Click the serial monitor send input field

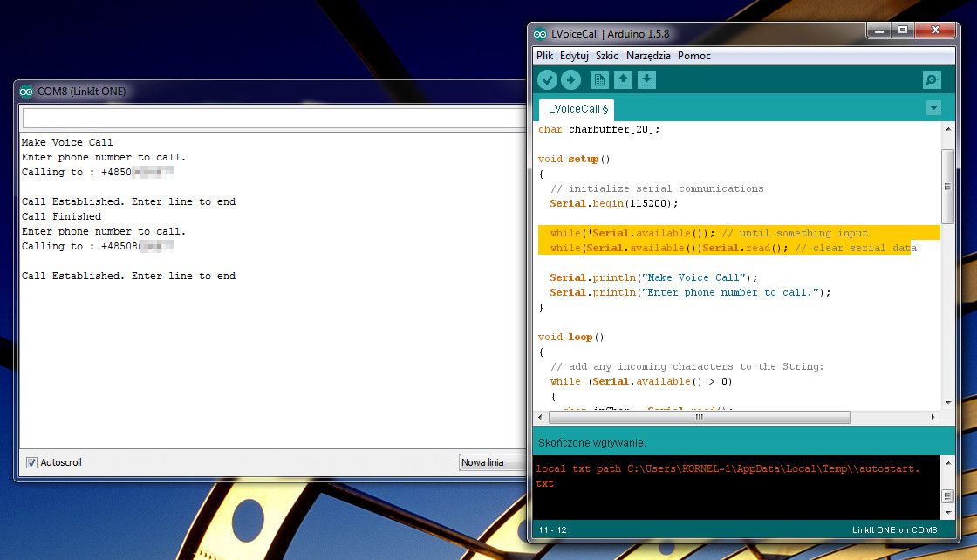coord(274,118)
